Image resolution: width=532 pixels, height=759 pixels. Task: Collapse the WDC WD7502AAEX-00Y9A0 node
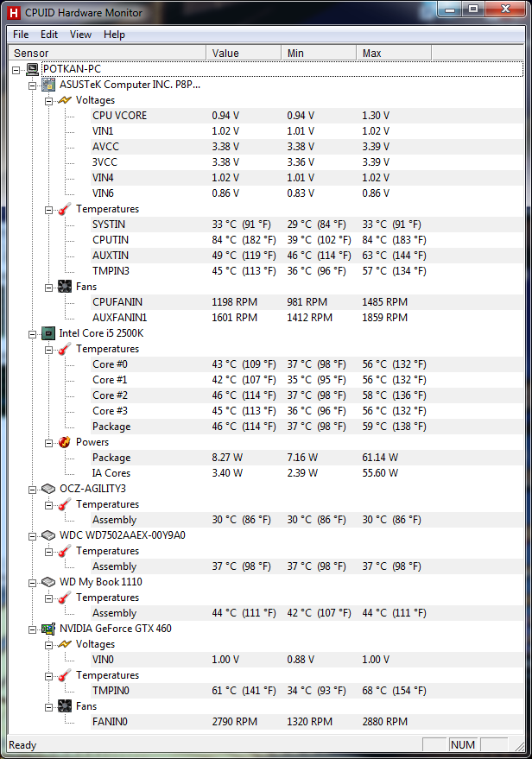(33, 536)
